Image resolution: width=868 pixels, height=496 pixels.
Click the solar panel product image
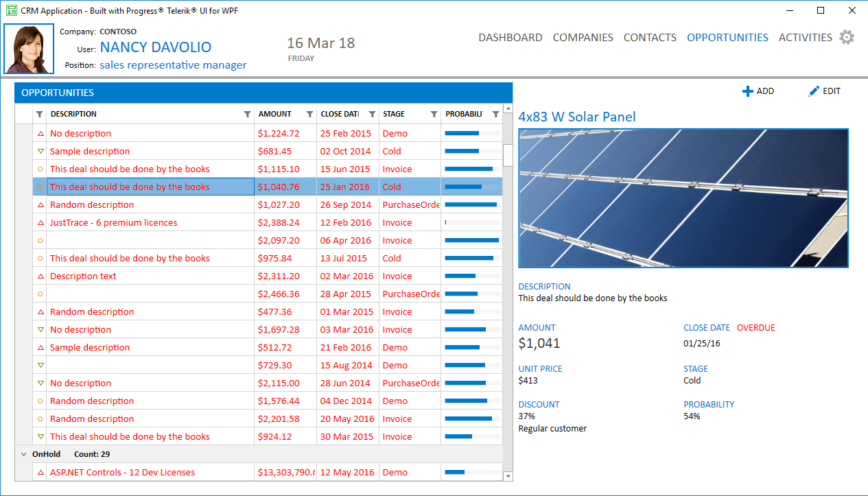coord(683,198)
